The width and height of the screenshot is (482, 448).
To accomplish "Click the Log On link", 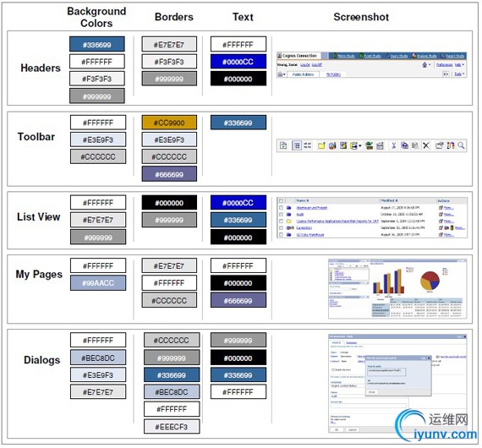I will 305,65.
